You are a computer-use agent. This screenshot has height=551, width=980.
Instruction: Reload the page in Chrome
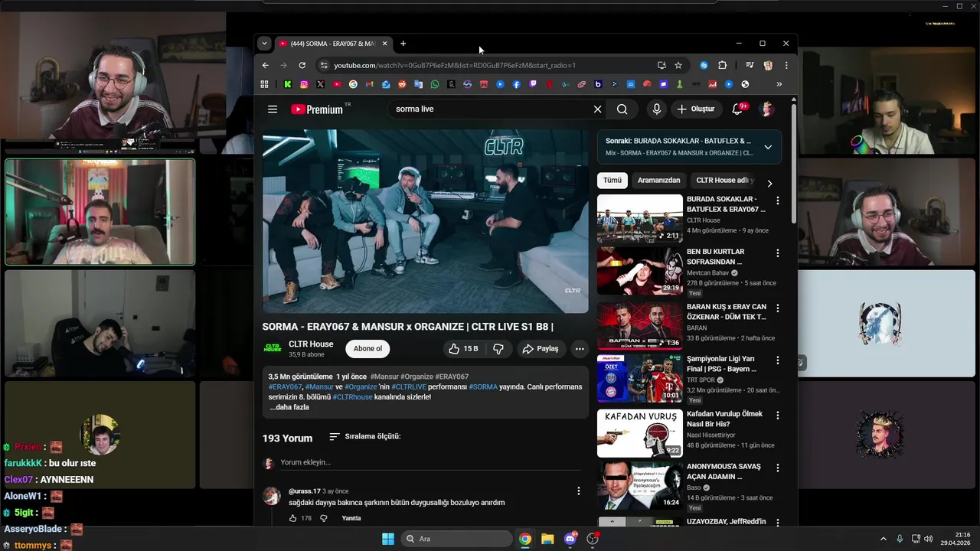click(302, 65)
